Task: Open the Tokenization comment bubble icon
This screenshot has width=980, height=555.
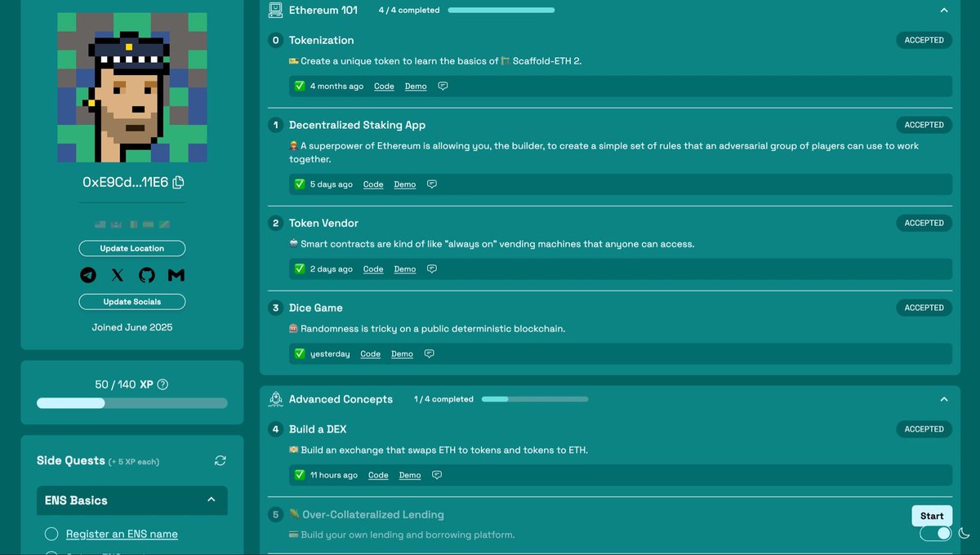Action: [x=443, y=87]
